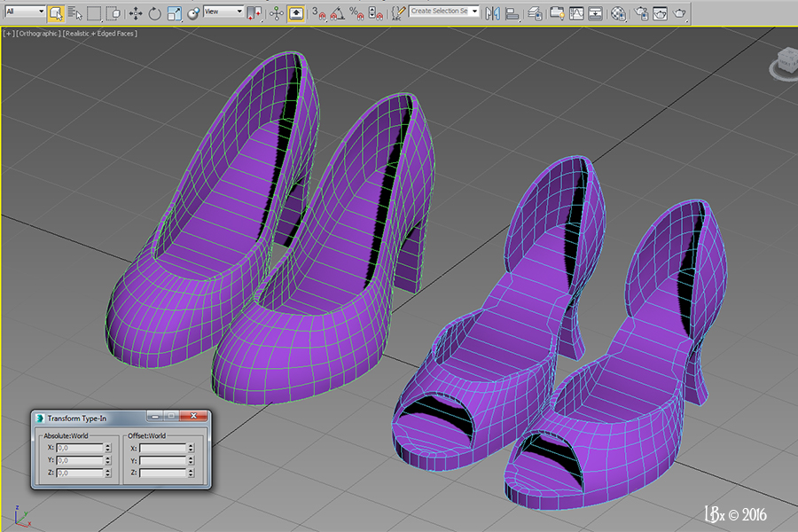Activate Select and Rotate tool
This screenshot has width=798, height=532.
tap(154, 13)
